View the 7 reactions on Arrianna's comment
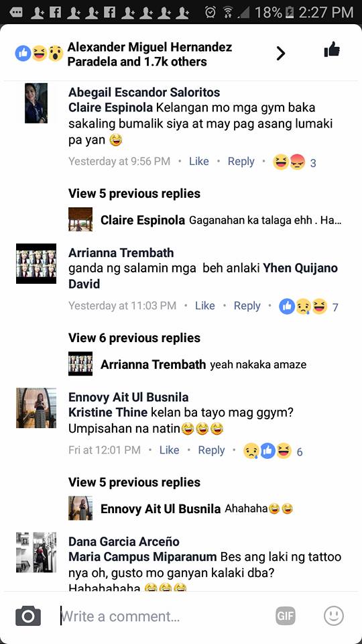This screenshot has width=362, height=644. click(308, 307)
